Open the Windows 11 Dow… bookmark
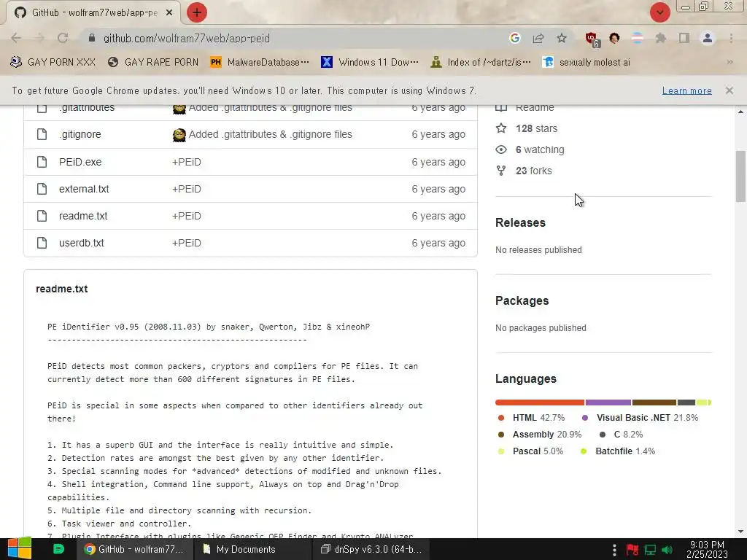The width and height of the screenshot is (747, 560). click(370, 63)
